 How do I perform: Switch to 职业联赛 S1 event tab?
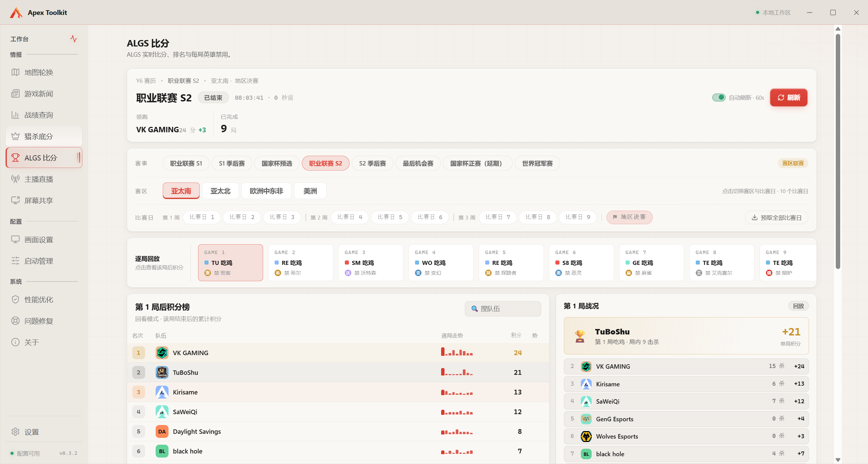point(186,163)
